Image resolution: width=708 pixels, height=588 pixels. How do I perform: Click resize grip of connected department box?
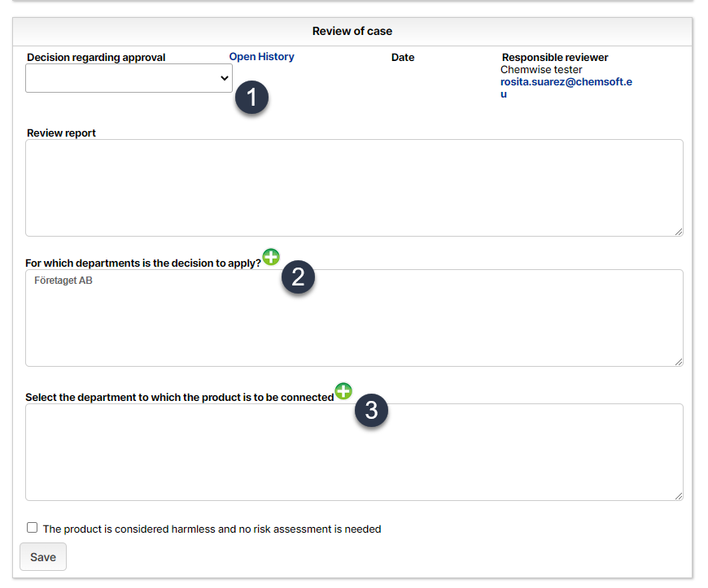click(x=679, y=496)
